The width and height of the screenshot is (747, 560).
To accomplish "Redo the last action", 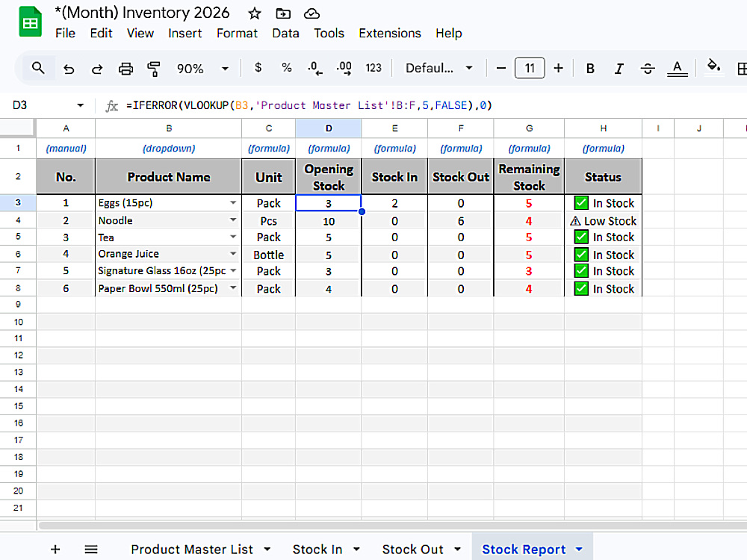I will [97, 69].
